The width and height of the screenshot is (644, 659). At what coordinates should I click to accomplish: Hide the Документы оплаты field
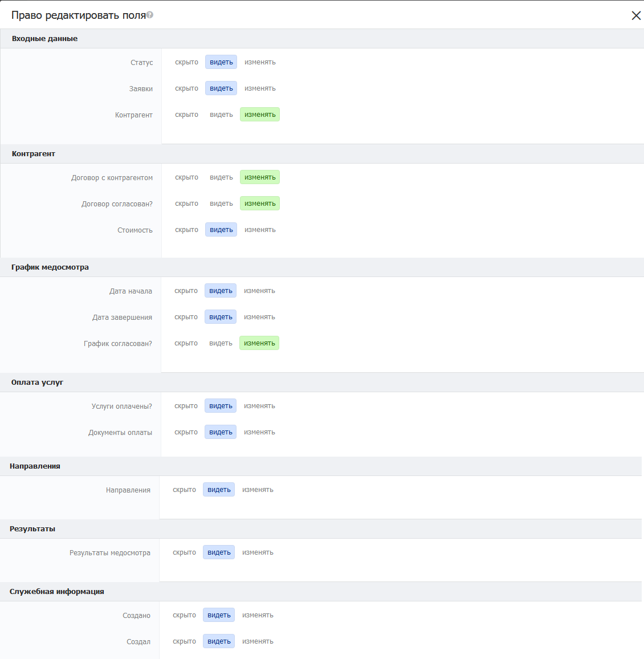tap(186, 432)
